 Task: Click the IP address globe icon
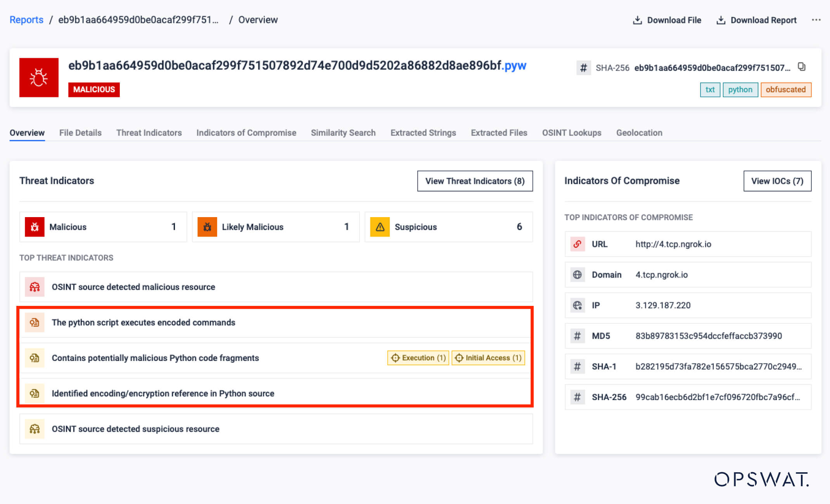pyautogui.click(x=577, y=306)
